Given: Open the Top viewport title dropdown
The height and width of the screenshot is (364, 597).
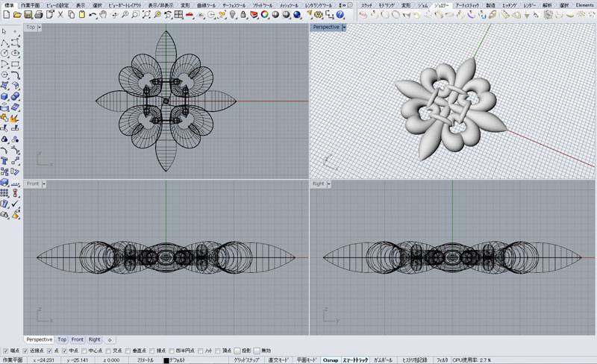Looking at the screenshot, I should pyautogui.click(x=39, y=27).
